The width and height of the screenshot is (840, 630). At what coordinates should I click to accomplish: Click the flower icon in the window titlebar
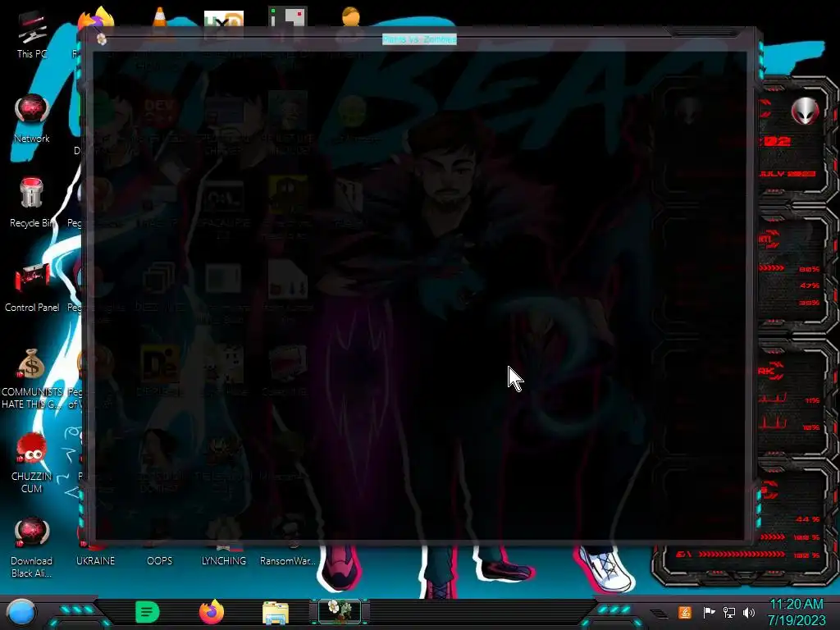pyautogui.click(x=102, y=39)
